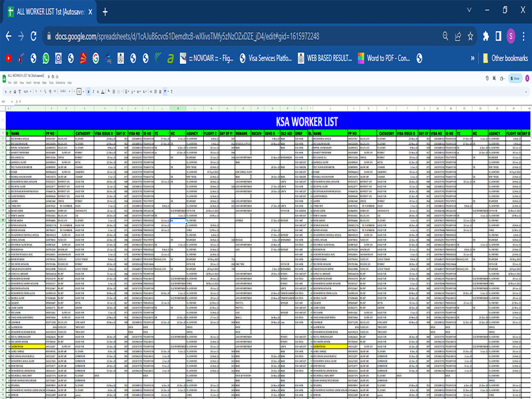
Task: Expand the hidden bookmarks chevron
Action: click(x=472, y=59)
